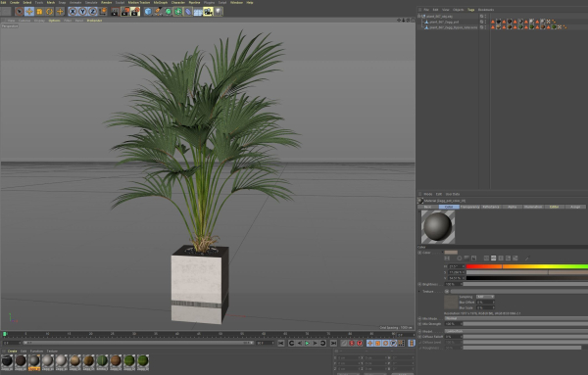Open the illumination Model dropdown
This screenshot has width=588, height=375.
516,331
